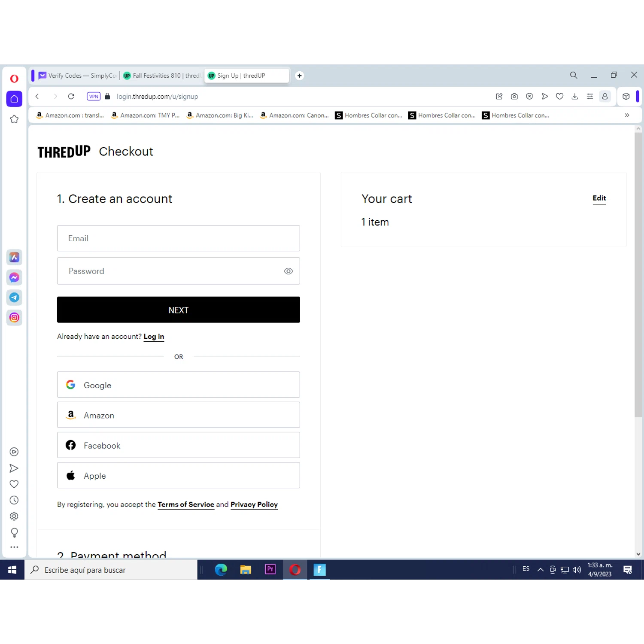Image resolution: width=644 pixels, height=644 pixels.
Task: Reload the current page
Action: point(71,97)
